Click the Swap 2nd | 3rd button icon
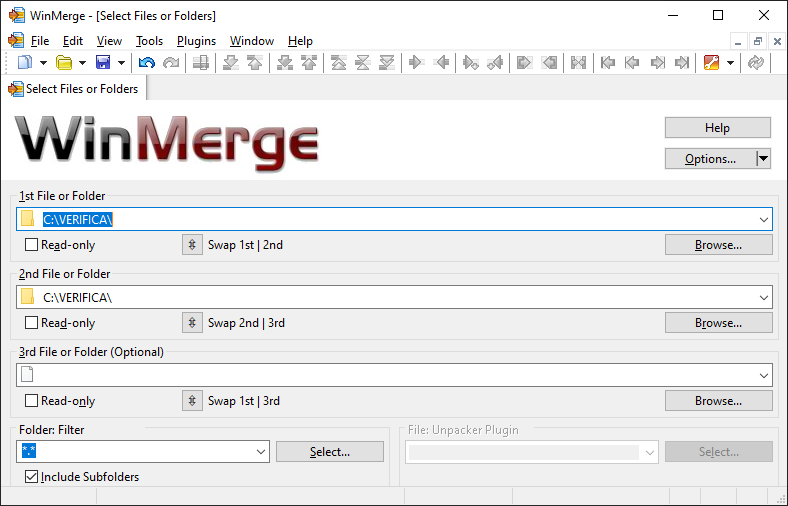788x506 pixels. pos(192,323)
